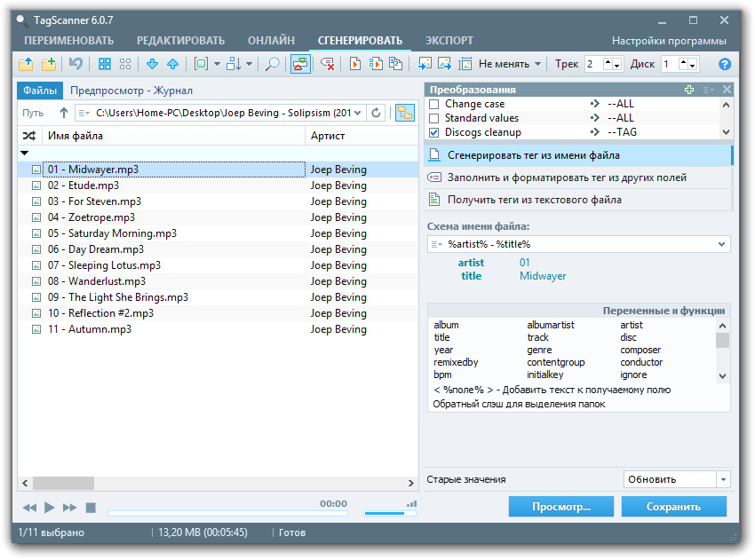
Task: Go up one folder level
Action: click(63, 113)
